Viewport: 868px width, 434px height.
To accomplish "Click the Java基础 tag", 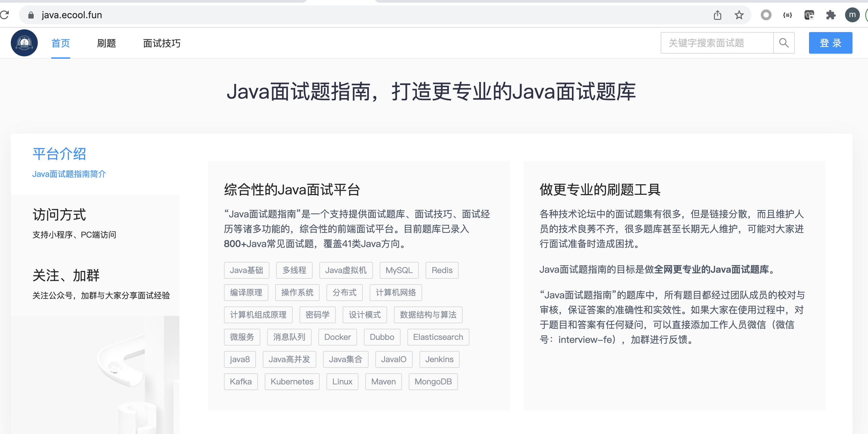I will 247,270.
